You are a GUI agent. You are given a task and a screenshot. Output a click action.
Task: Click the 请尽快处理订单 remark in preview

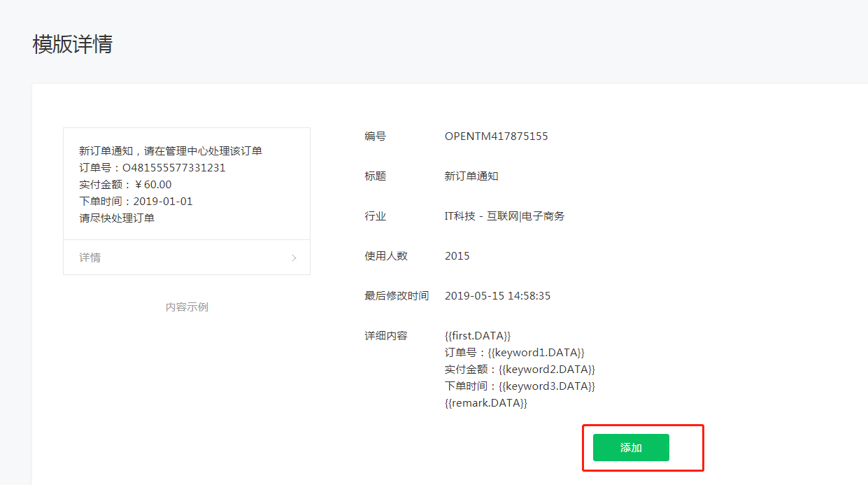[117, 218]
